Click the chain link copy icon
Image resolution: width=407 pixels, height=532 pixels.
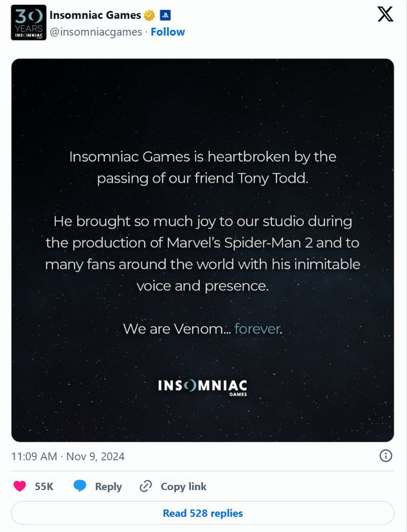(146, 486)
